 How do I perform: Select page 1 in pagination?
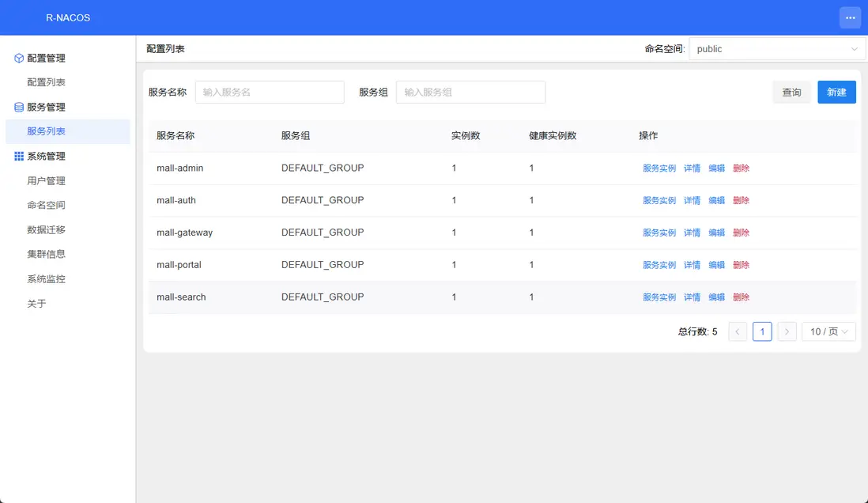pos(762,331)
